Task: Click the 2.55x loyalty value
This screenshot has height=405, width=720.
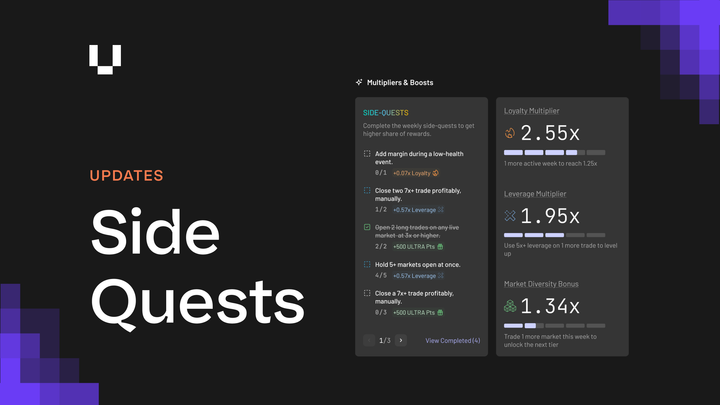Action: [550, 133]
